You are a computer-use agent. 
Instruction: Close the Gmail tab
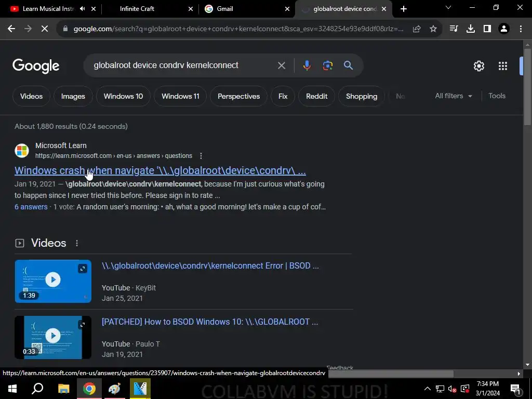click(287, 9)
